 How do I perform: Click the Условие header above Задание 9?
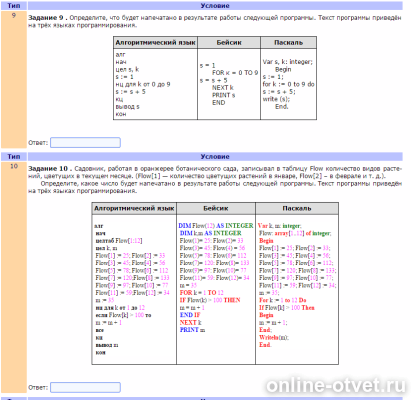215,6
